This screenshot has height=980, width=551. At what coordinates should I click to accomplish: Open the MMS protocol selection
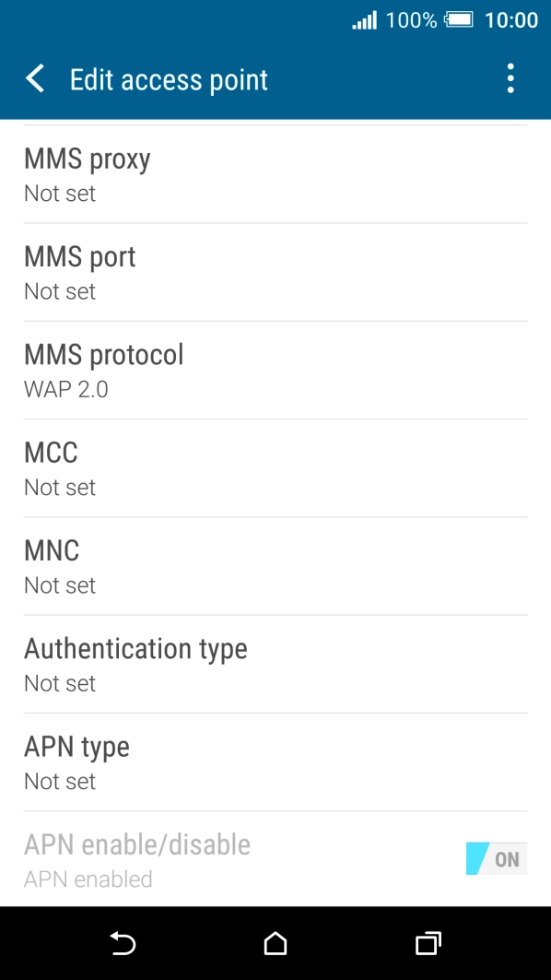[x=275, y=370]
